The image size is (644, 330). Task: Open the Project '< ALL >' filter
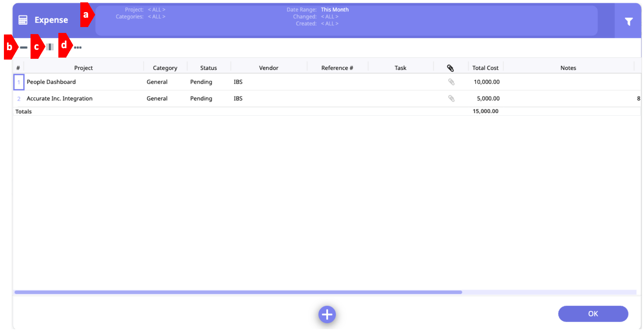click(x=157, y=10)
